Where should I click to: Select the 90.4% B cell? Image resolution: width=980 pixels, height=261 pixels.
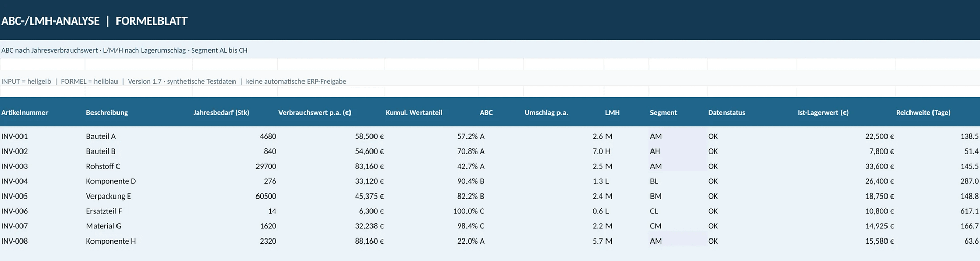pyautogui.click(x=471, y=181)
